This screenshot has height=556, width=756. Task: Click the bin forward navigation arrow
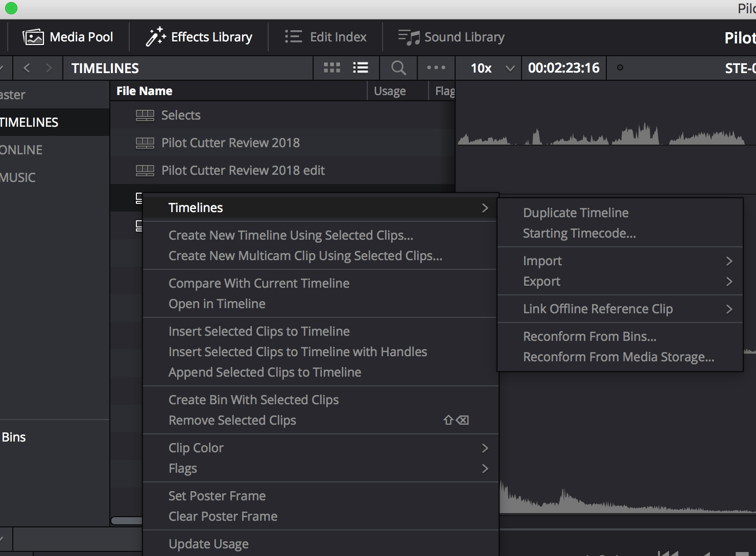tap(49, 68)
